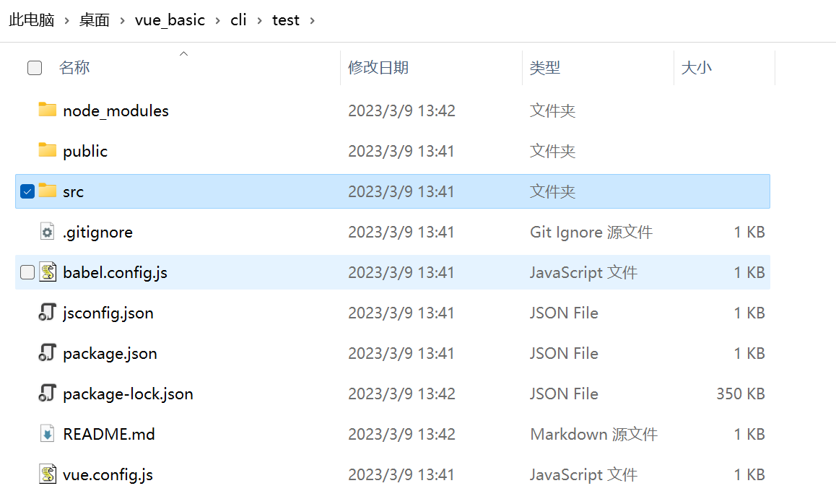Click the jsconfig.json file icon
836x504 pixels.
point(48,313)
